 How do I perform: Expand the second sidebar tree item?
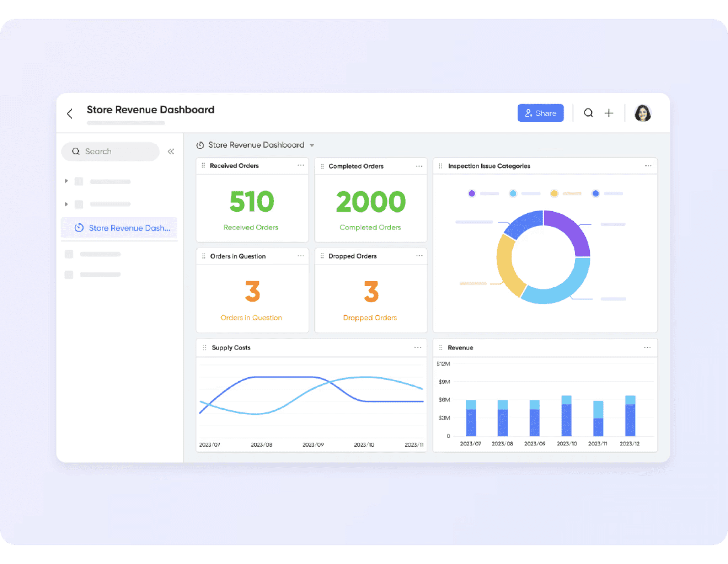tap(66, 204)
